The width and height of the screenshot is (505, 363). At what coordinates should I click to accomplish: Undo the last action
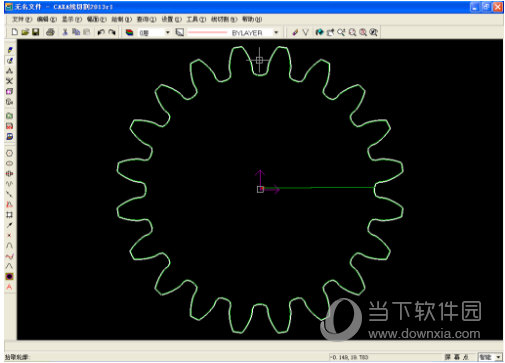point(101,32)
